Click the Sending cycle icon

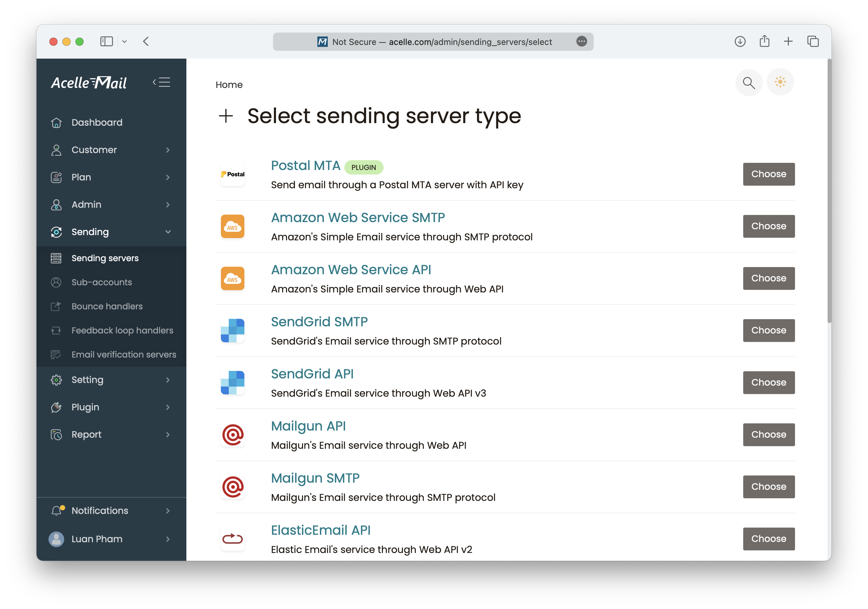click(56, 232)
